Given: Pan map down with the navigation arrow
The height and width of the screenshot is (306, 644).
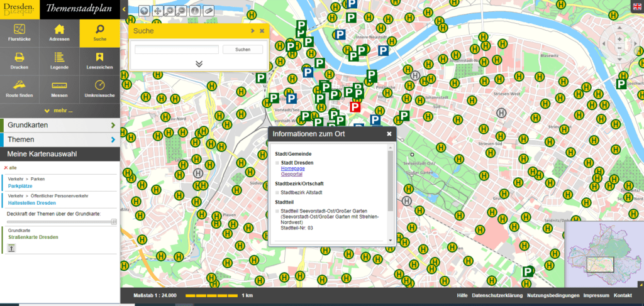Looking at the screenshot, I should pyautogui.click(x=619, y=60).
